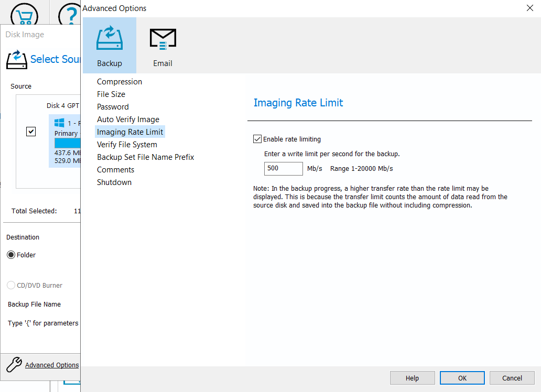Open the Comments settings
The width and height of the screenshot is (541, 392).
(115, 170)
